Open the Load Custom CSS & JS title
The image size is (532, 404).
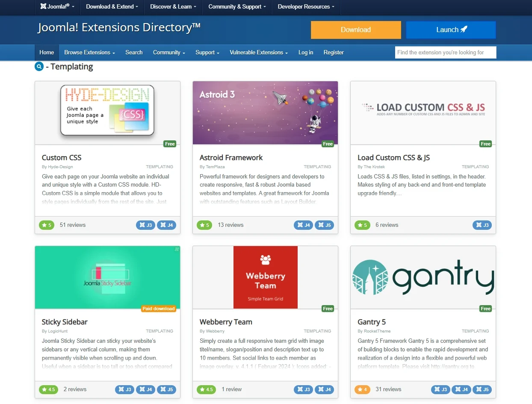[394, 158]
